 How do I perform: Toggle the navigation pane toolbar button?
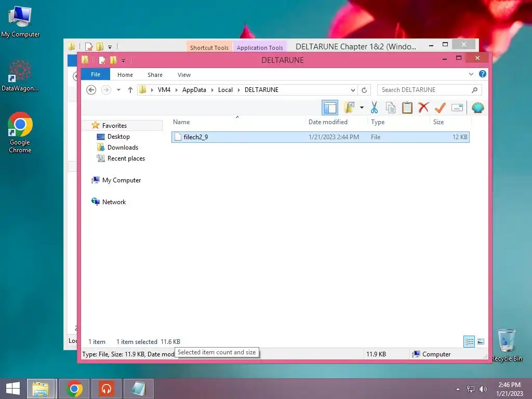(329, 108)
